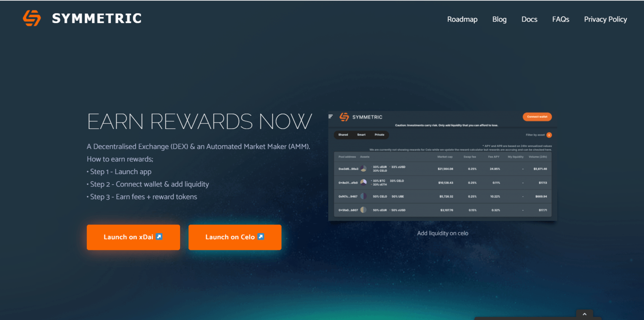Click pie chart icon of cEUR cUSD pool
This screenshot has height=320, width=644.
pyautogui.click(x=363, y=210)
